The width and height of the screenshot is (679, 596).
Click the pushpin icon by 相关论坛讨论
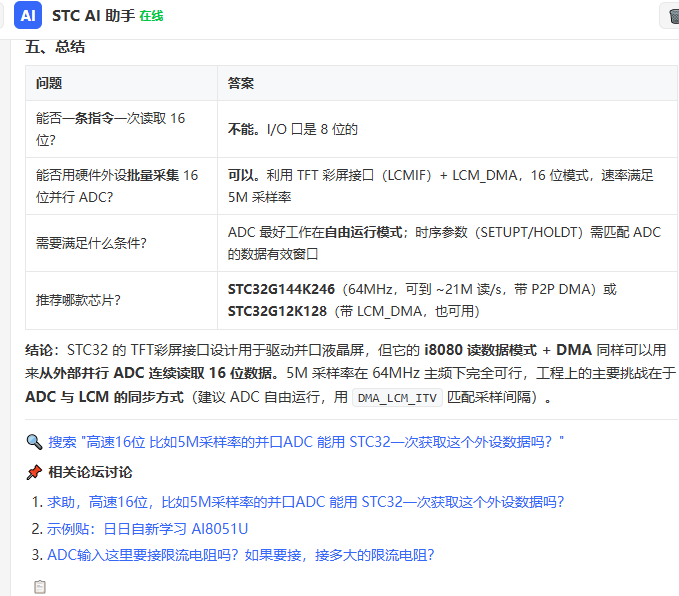pyautogui.click(x=34, y=472)
